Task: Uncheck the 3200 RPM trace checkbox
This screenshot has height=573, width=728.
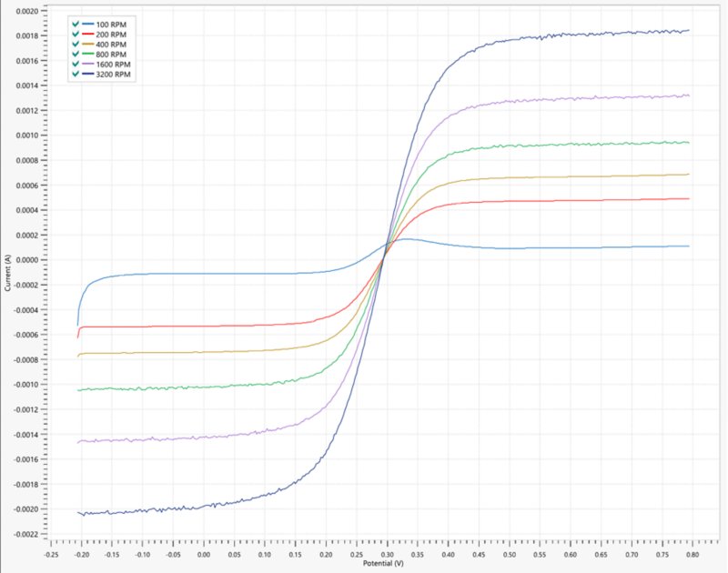Action: (76, 75)
